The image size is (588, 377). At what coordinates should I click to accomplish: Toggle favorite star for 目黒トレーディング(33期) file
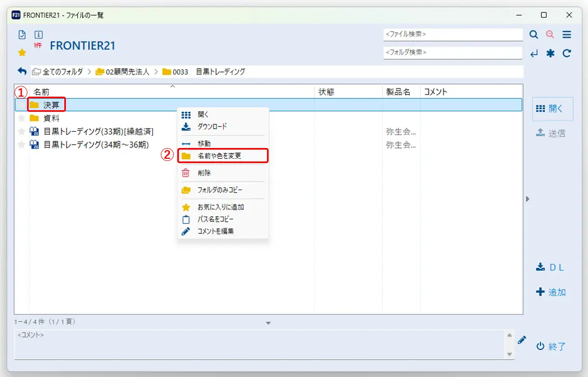pos(22,132)
